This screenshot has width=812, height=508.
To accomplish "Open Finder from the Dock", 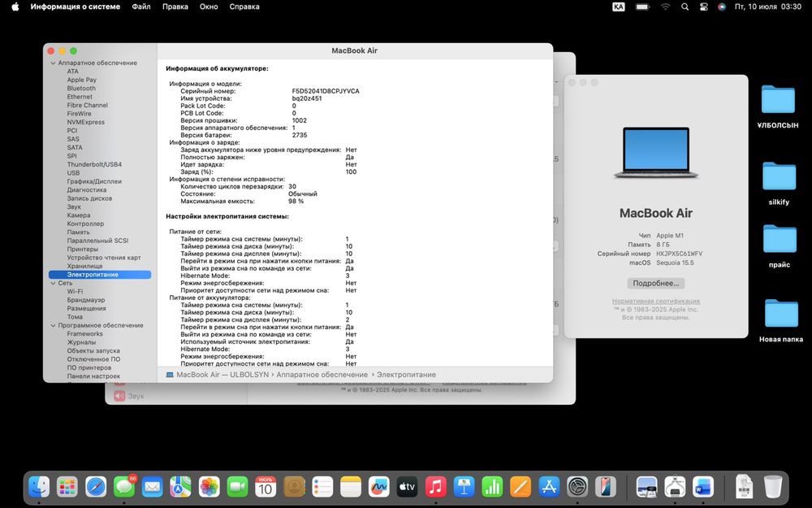I will coord(39,487).
